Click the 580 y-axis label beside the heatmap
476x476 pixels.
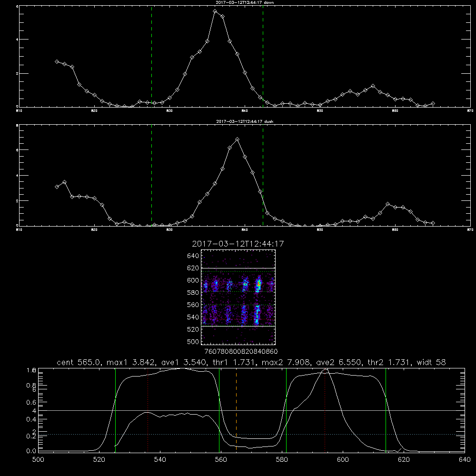[193, 292]
